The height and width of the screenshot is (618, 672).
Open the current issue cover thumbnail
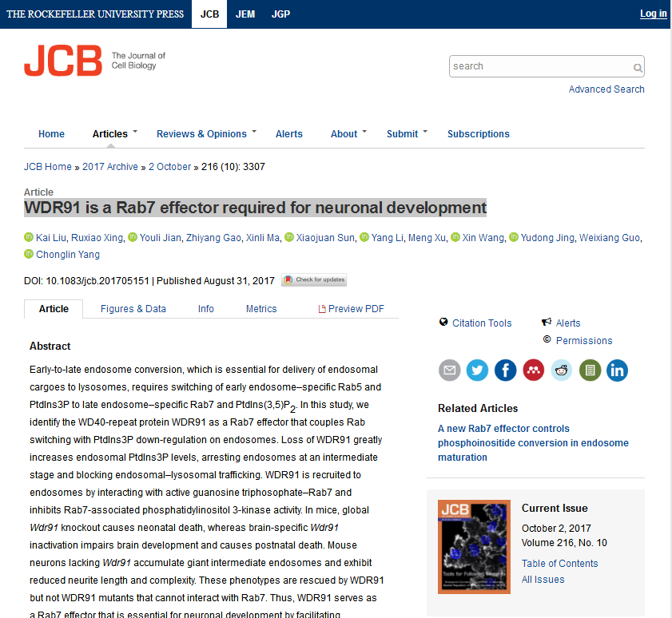tap(474, 547)
